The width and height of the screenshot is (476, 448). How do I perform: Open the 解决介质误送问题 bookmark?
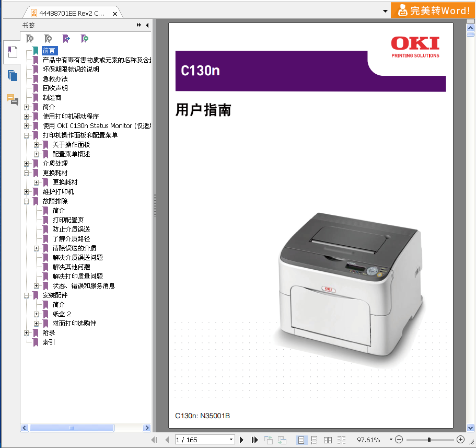click(78, 258)
